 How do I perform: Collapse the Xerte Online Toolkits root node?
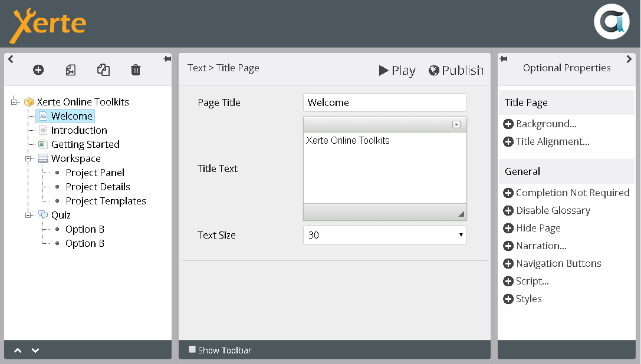coord(14,102)
